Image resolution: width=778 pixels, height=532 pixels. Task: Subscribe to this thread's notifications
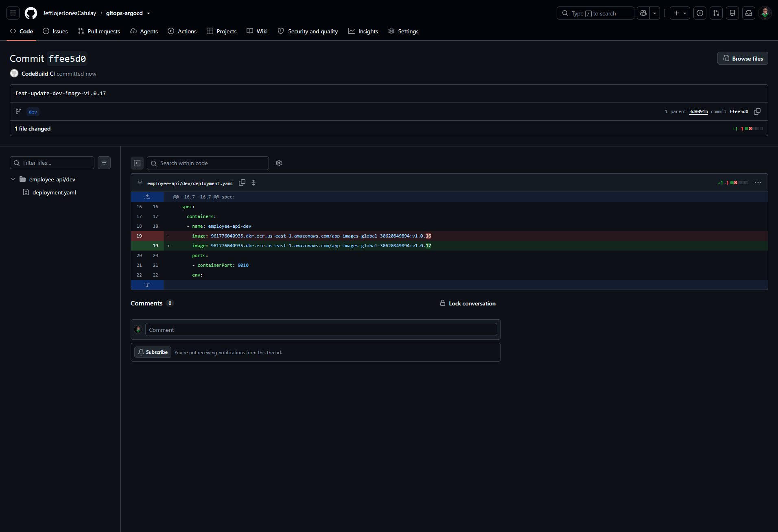tap(153, 352)
